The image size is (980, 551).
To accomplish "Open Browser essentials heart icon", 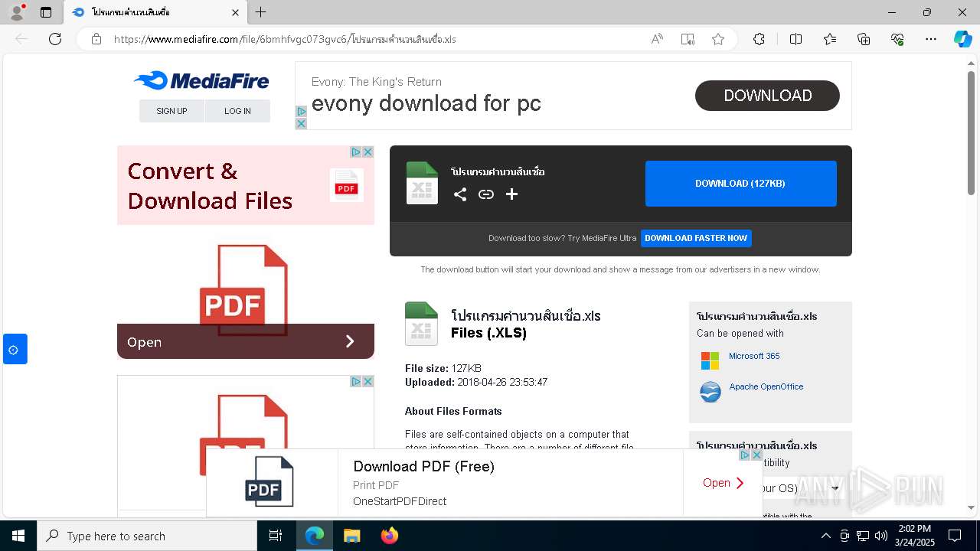I will 897,39.
